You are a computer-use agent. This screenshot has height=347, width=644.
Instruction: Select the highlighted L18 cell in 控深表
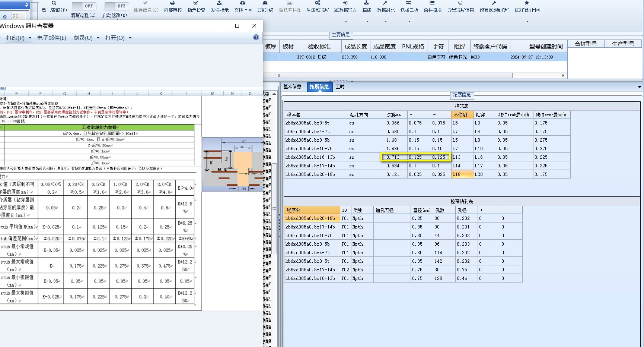click(462, 174)
